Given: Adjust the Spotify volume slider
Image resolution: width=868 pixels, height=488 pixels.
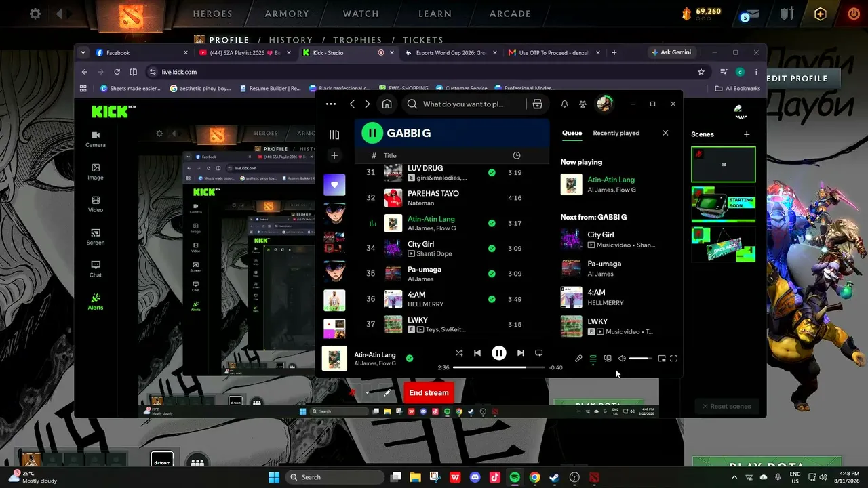Looking at the screenshot, I should (641, 358).
